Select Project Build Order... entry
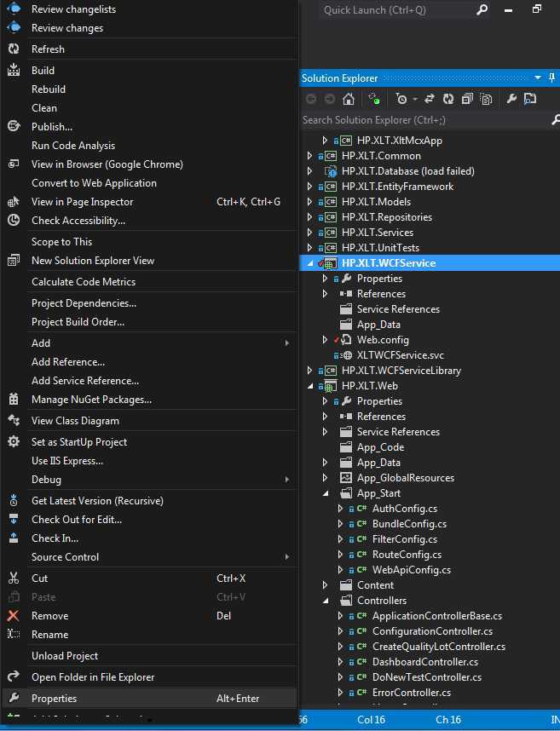Screen dimensions: 560x731 click(149, 322)
